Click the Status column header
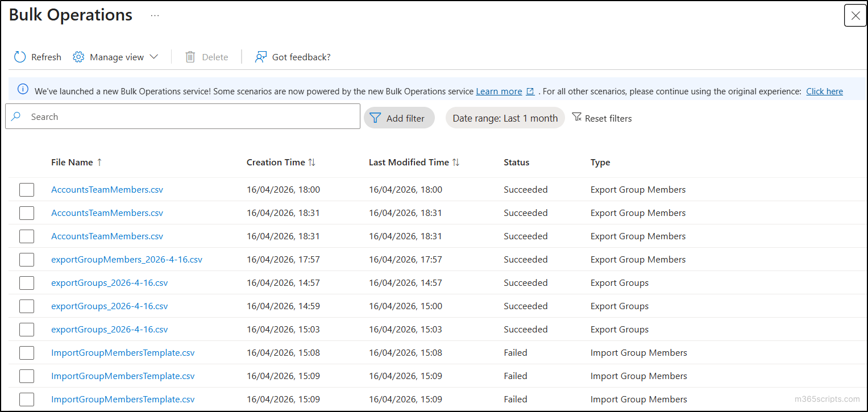Viewport: 868px width, 412px height. click(516, 163)
